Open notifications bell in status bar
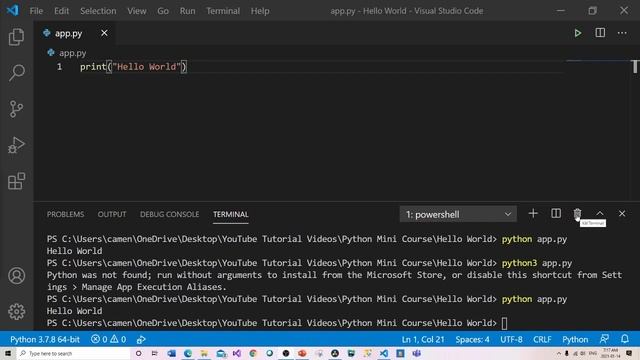640x360 pixels. 625,339
